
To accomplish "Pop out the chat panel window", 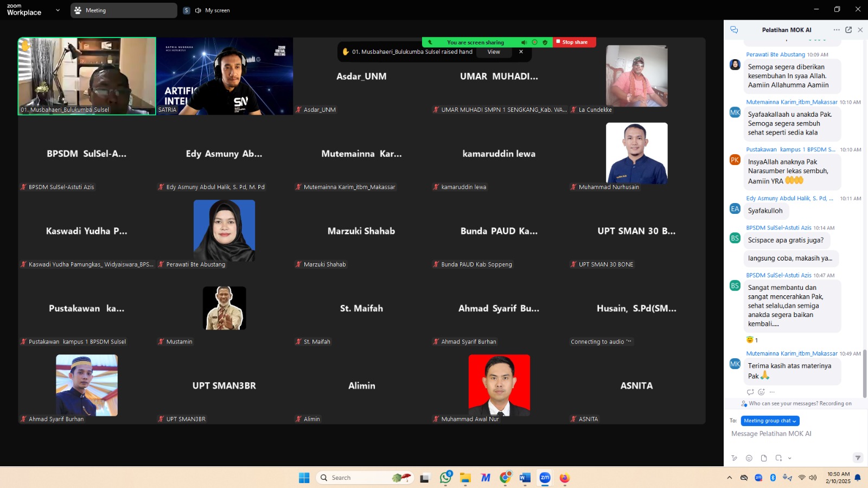I will pyautogui.click(x=848, y=30).
